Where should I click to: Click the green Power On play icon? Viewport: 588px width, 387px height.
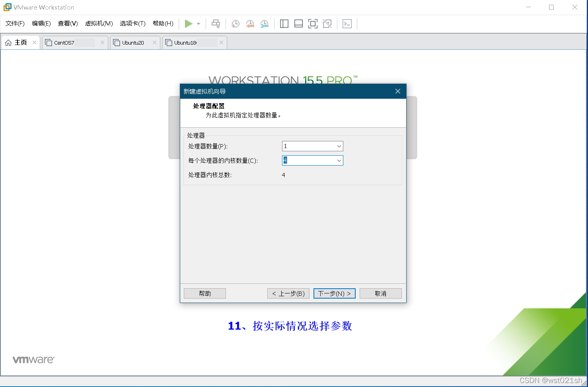[189, 24]
